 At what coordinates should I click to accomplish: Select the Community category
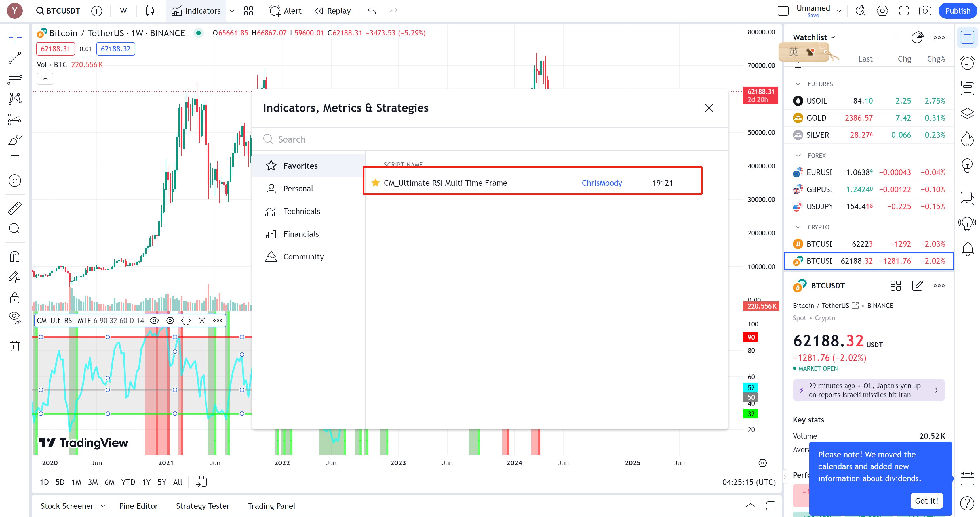(309, 257)
